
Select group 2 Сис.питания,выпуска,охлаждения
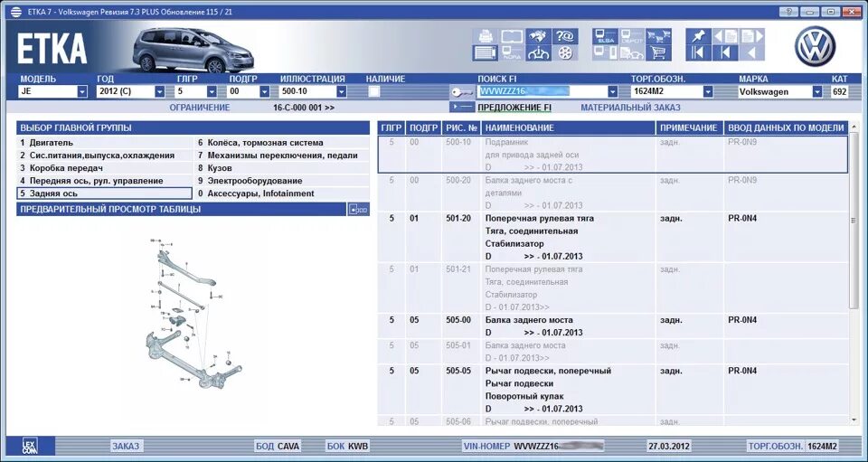pyautogui.click(x=105, y=156)
